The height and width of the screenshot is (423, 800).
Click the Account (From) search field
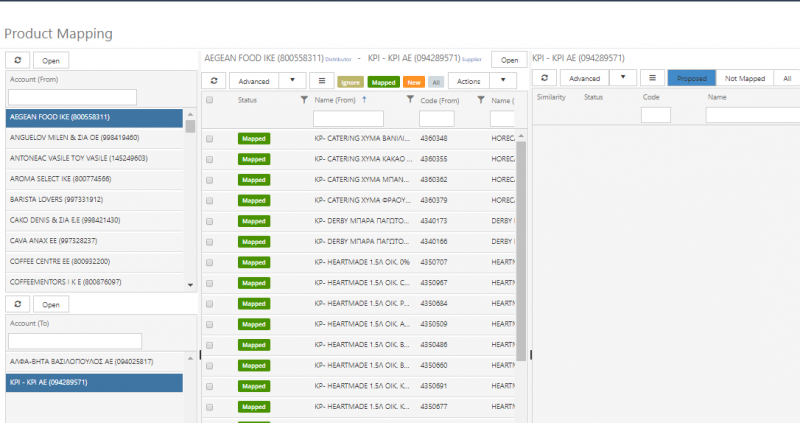[x=72, y=97]
